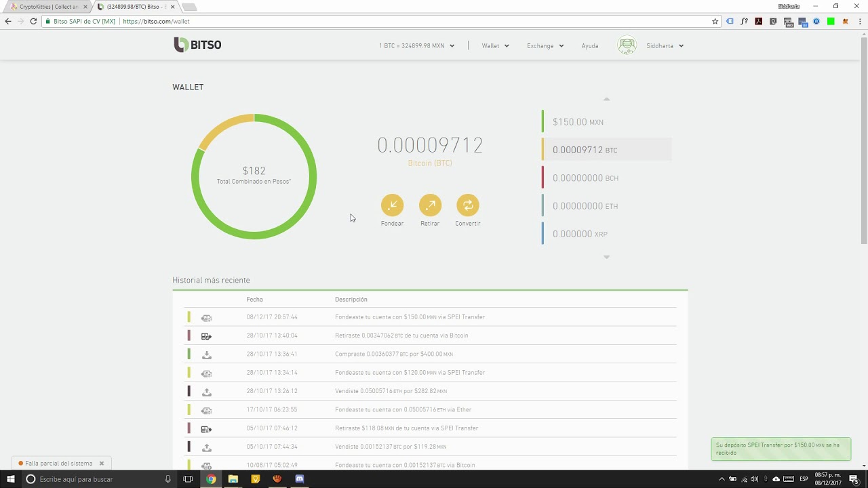The width and height of the screenshot is (868, 488).
Task: Click withdrawal icon in 05/10/17 07:46:12 row
Action: point(207,428)
